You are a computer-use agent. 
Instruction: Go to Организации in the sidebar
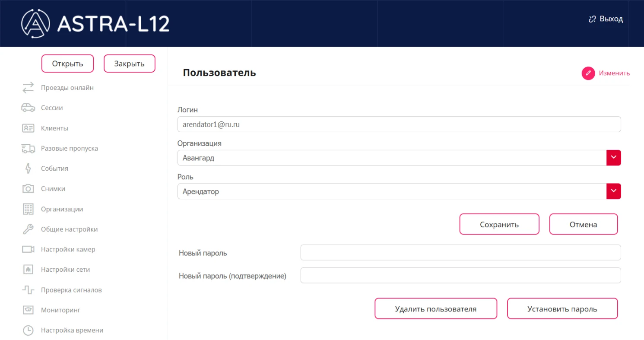click(62, 209)
